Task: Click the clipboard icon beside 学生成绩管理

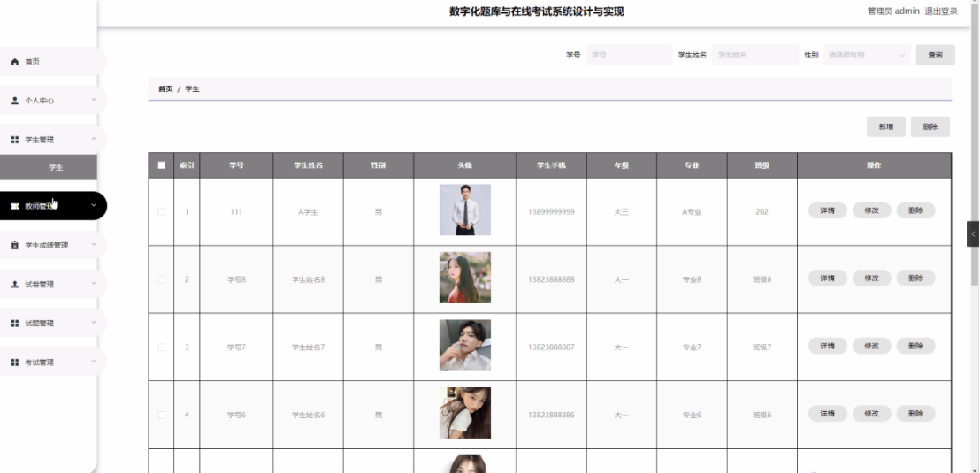Action: pyautogui.click(x=15, y=246)
